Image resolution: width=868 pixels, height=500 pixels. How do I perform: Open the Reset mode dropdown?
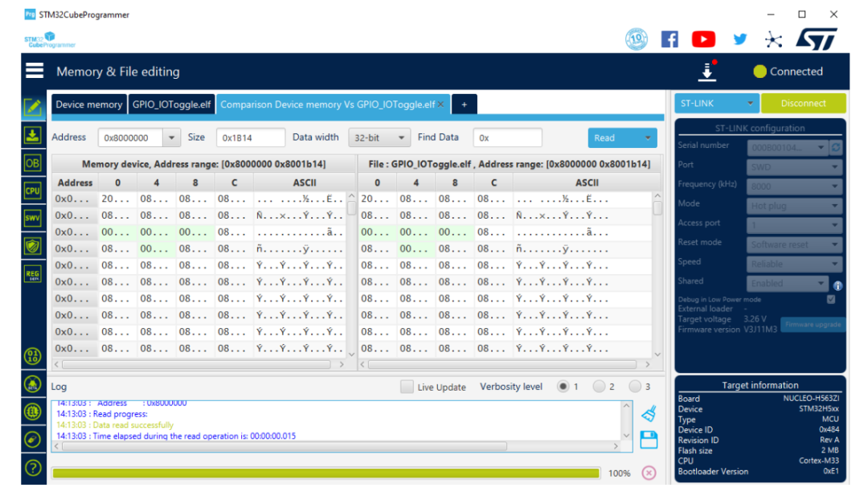click(x=794, y=244)
